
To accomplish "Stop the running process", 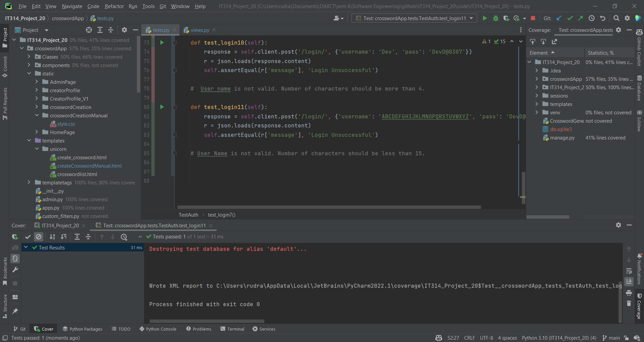I will click(533, 18).
